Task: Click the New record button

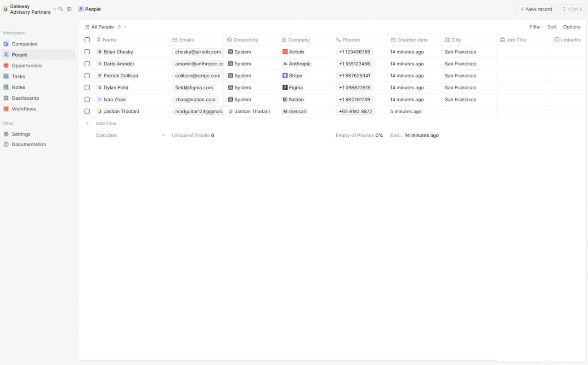Action: (x=536, y=9)
